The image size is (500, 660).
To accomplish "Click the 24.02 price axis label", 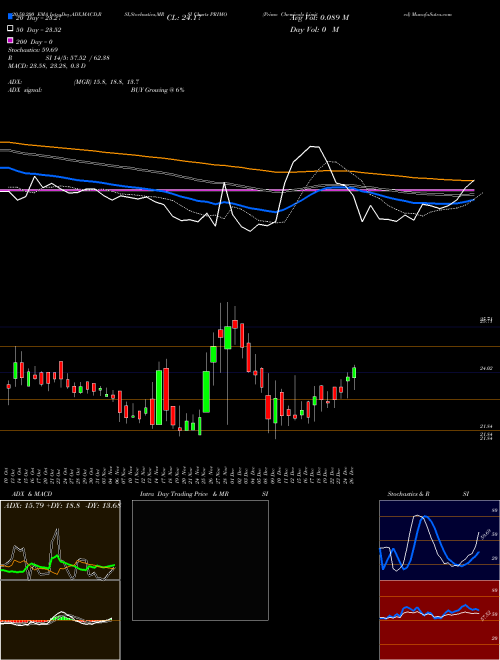I will [486, 368].
